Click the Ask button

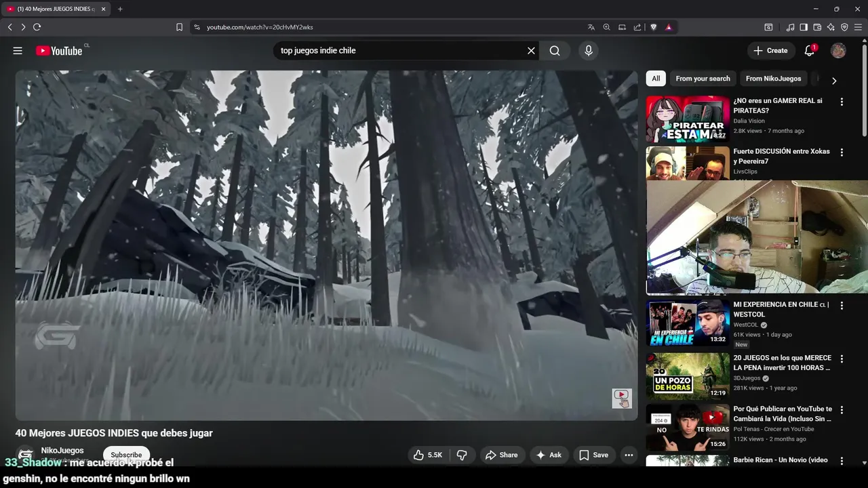549,455
